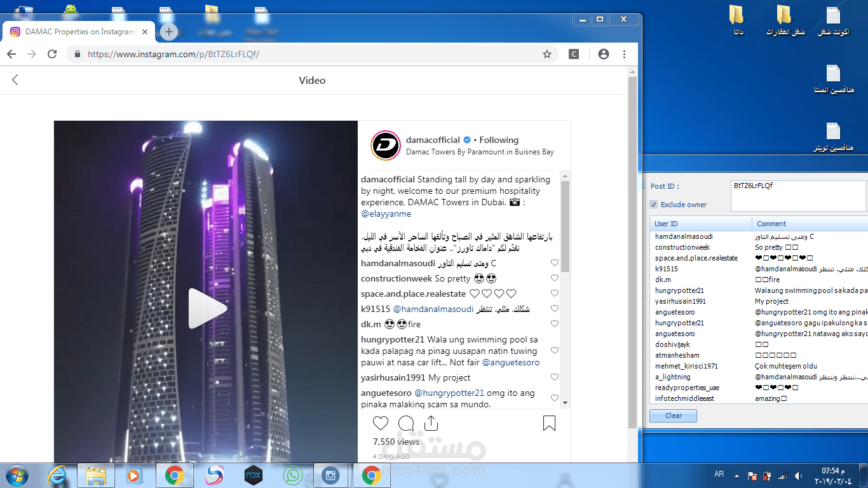Sort by the Comment column header

coord(810,224)
